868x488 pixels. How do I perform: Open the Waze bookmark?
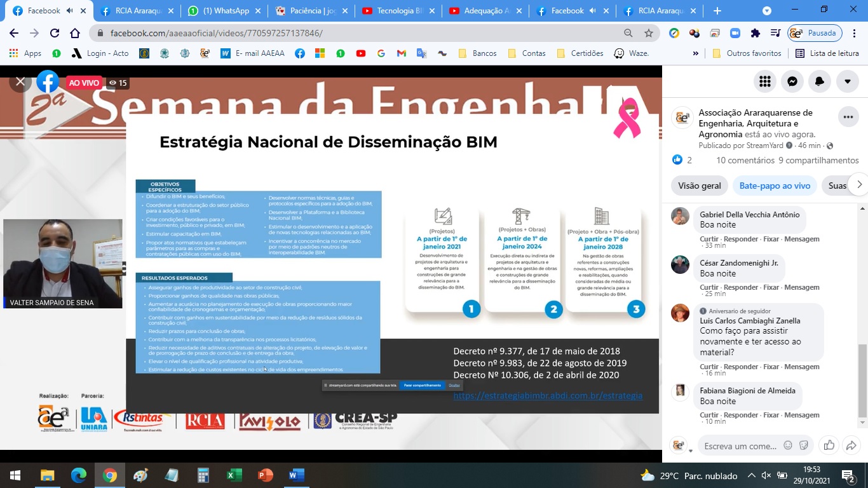632,53
